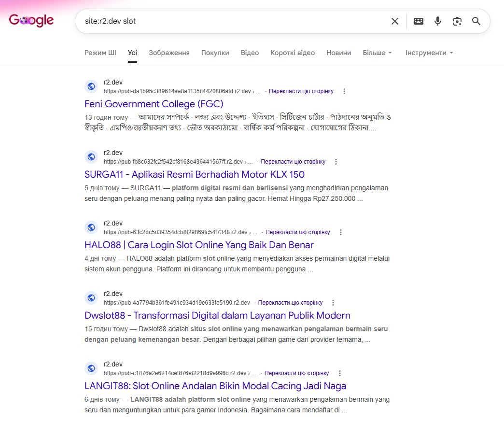This screenshot has height=421, width=504.
Task: Switch to Зображення tab
Action: (169, 53)
